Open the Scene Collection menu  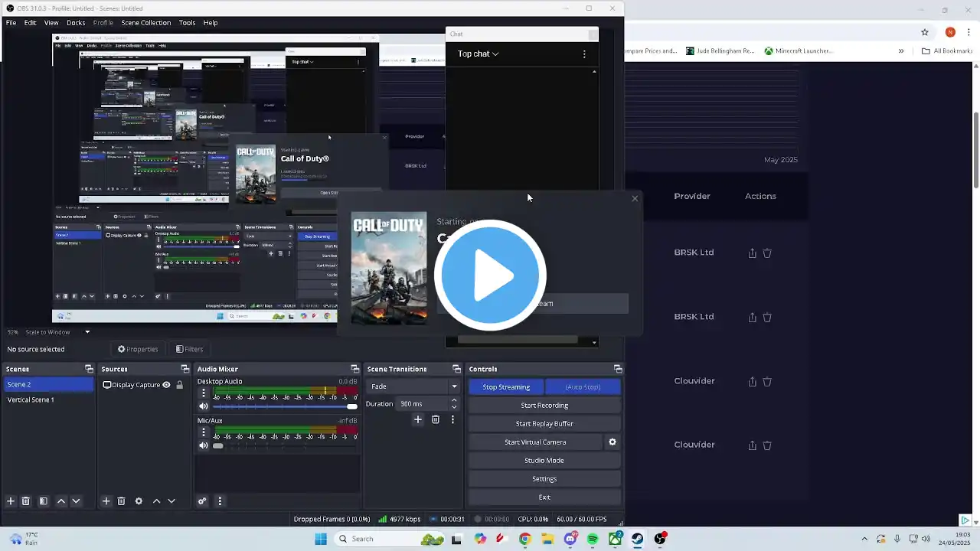145,23
